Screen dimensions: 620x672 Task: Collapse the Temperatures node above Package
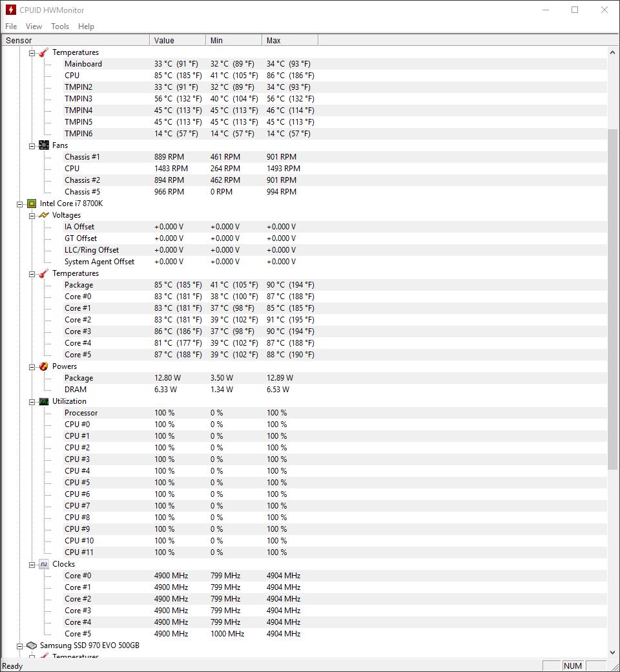pyautogui.click(x=32, y=274)
